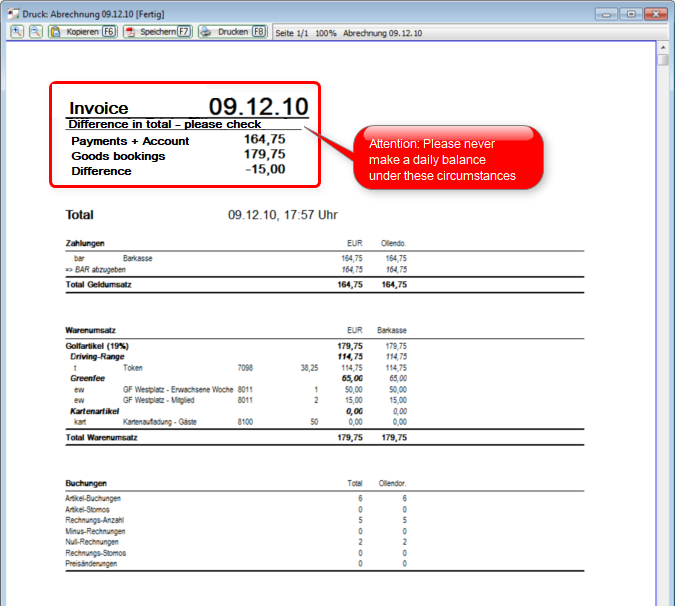
Task: Click the vertical scrollbar up arrow
Action: pyautogui.click(x=662, y=46)
